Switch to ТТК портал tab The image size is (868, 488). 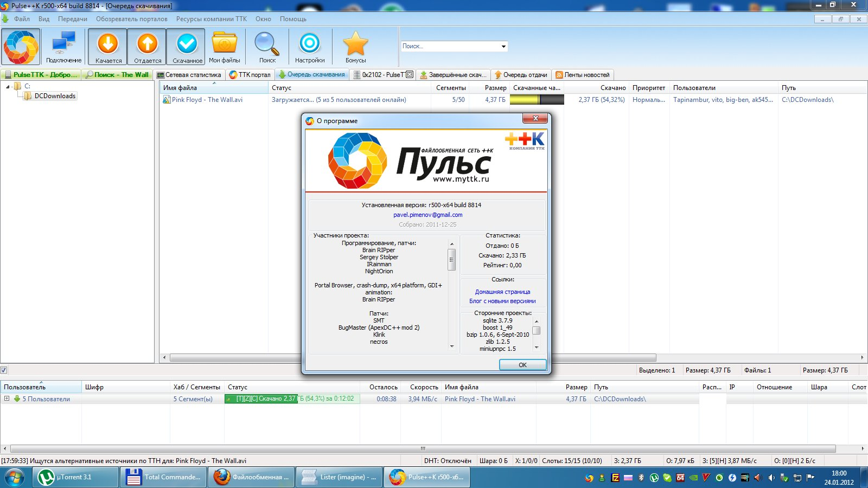(x=250, y=75)
